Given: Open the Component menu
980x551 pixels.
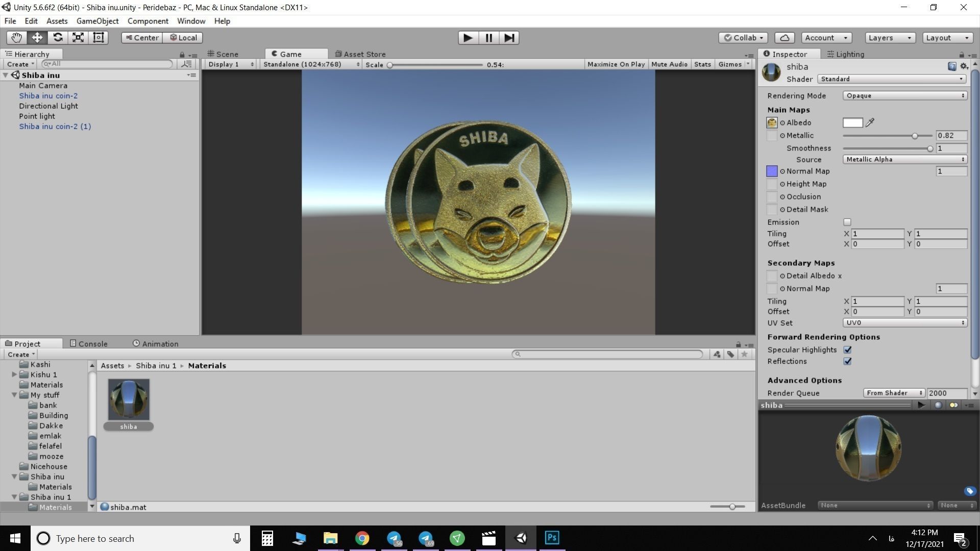Looking at the screenshot, I should tap(148, 21).
